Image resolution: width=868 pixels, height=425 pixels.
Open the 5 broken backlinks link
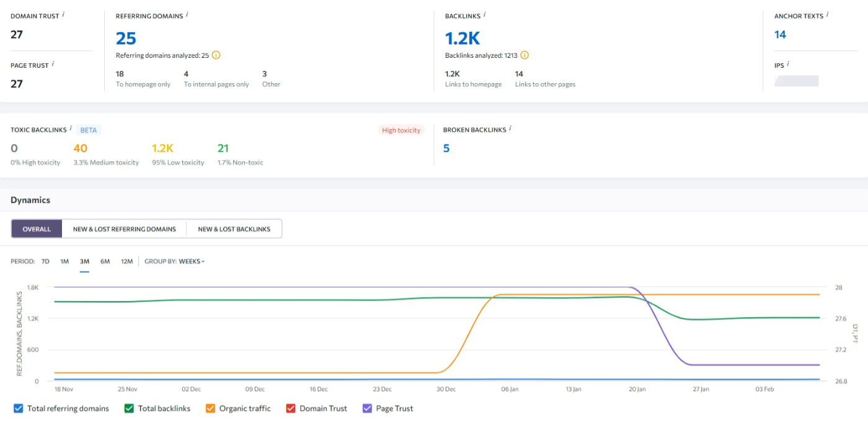pyautogui.click(x=446, y=148)
